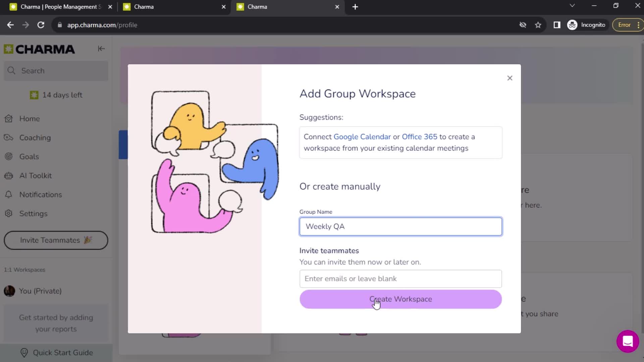The height and width of the screenshot is (362, 644).
Task: Click the Charma tab in browser taskbar
Action: (x=175, y=7)
